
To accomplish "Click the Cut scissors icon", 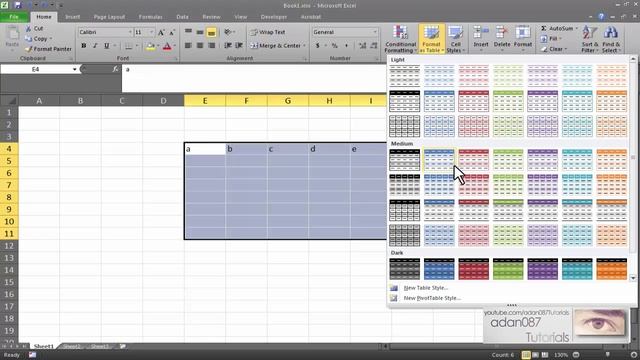I will coord(29,29).
